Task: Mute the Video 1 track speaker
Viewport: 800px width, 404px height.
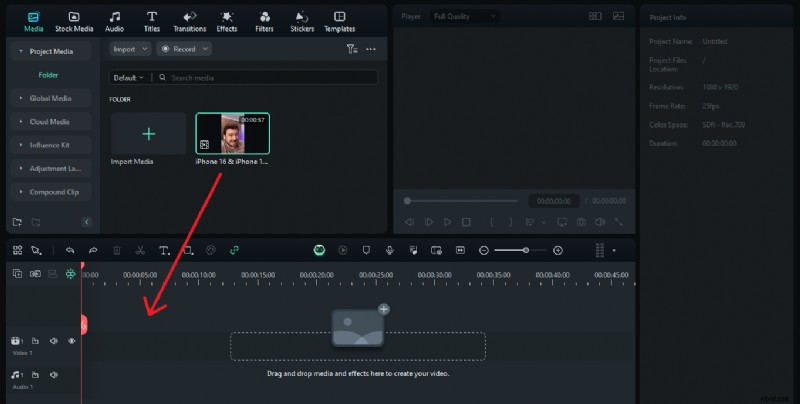Action: coord(53,341)
